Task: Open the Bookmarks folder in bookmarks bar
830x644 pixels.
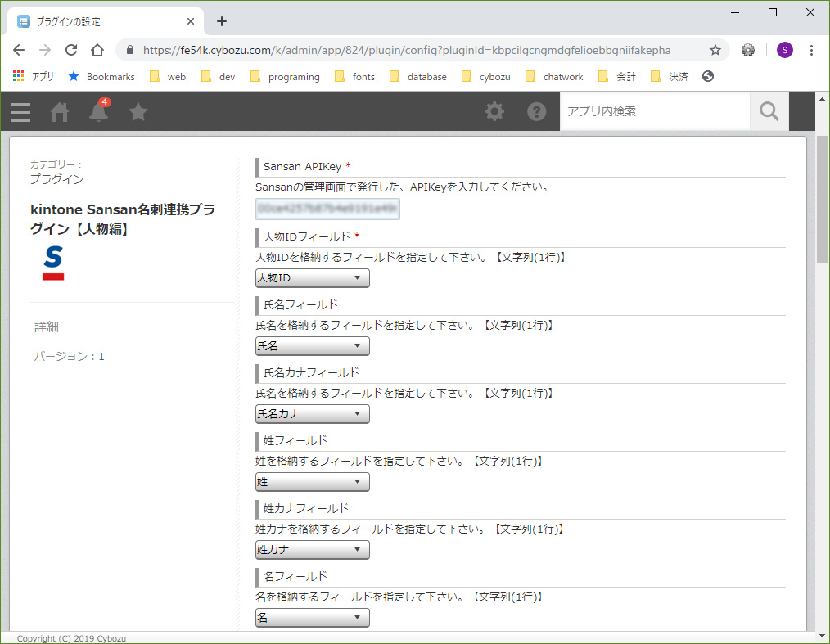Action: coord(101,77)
